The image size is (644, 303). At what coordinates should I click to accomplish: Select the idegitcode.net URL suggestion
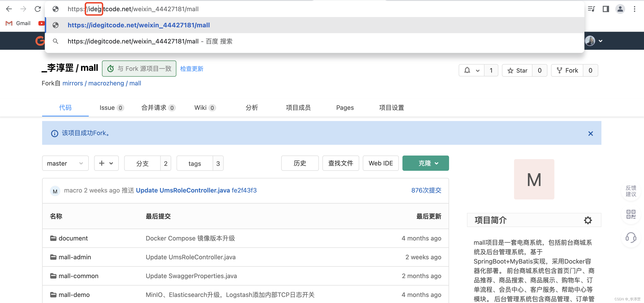(x=315, y=25)
